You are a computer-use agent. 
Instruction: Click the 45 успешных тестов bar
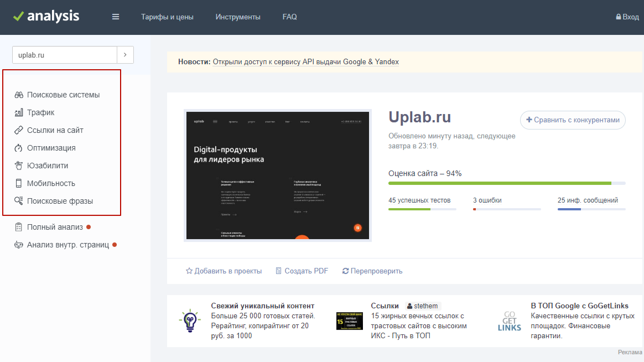[x=422, y=209]
